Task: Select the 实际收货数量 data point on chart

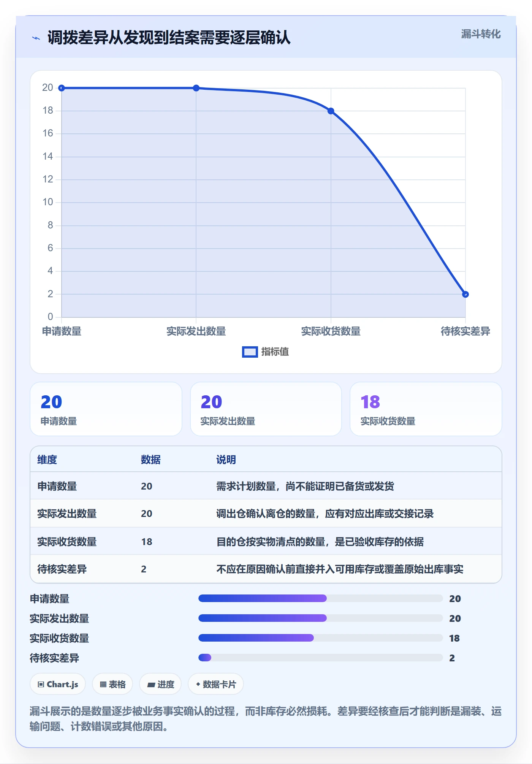Action: 331,111
